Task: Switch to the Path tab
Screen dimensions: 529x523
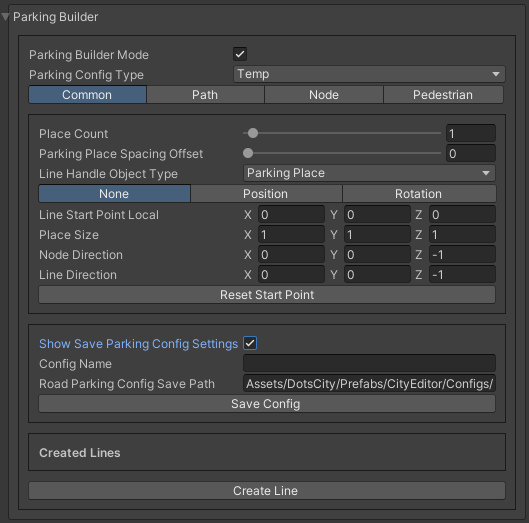Action: pos(205,94)
